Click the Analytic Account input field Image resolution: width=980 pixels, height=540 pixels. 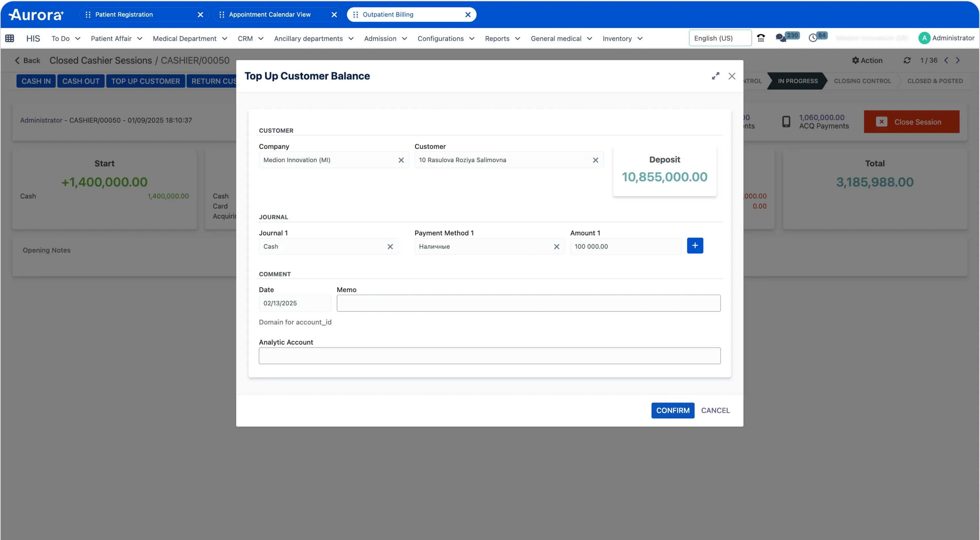(490, 356)
